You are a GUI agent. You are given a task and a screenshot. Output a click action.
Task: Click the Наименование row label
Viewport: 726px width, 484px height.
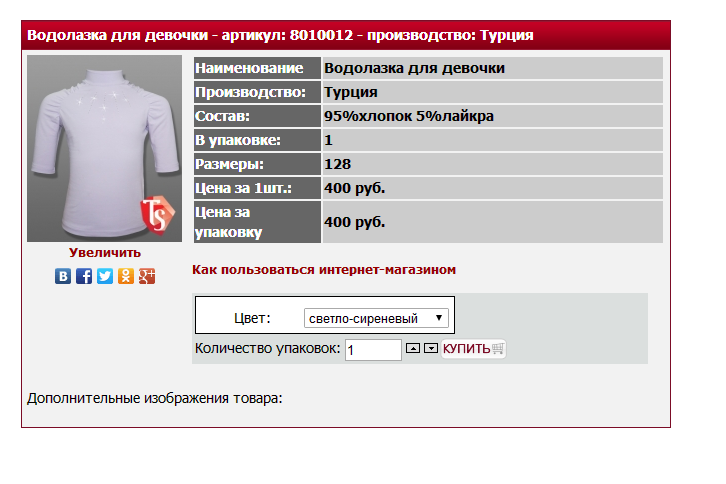pyautogui.click(x=256, y=68)
